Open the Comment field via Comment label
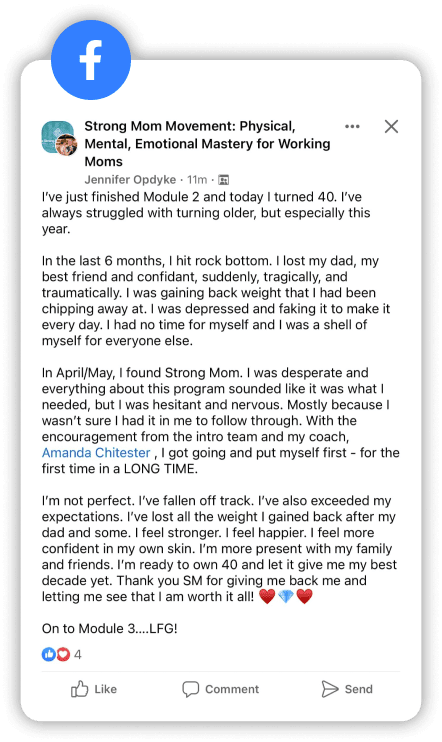This screenshot has width=442, height=742. tap(232, 689)
